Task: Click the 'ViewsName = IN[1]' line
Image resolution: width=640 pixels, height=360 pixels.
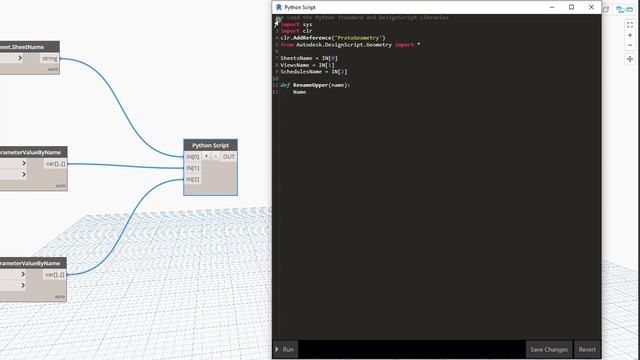Action: click(307, 65)
